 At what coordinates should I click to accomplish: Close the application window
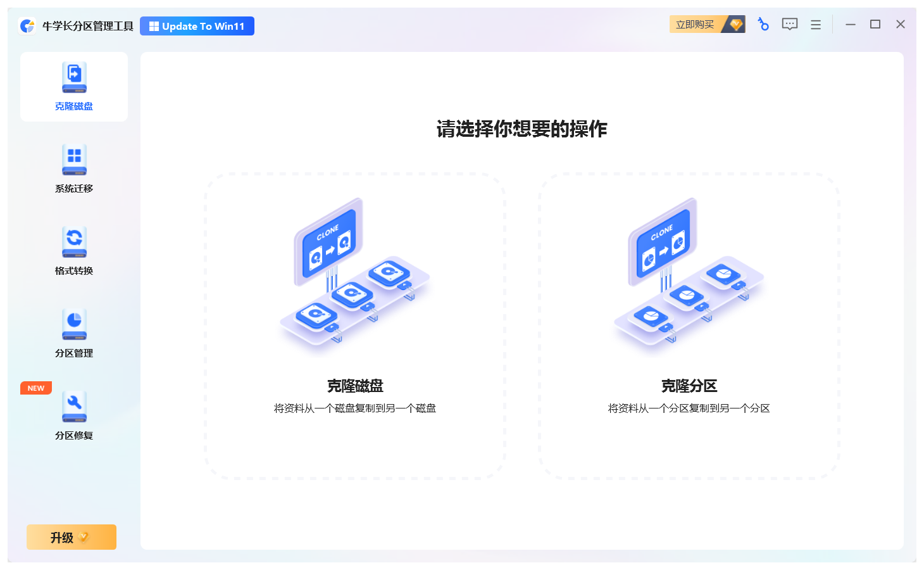[x=901, y=24]
